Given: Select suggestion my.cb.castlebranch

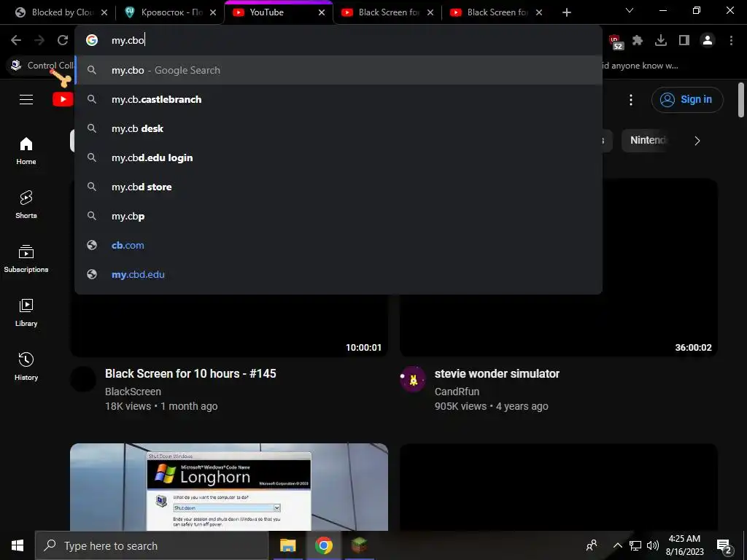Looking at the screenshot, I should (338, 99).
